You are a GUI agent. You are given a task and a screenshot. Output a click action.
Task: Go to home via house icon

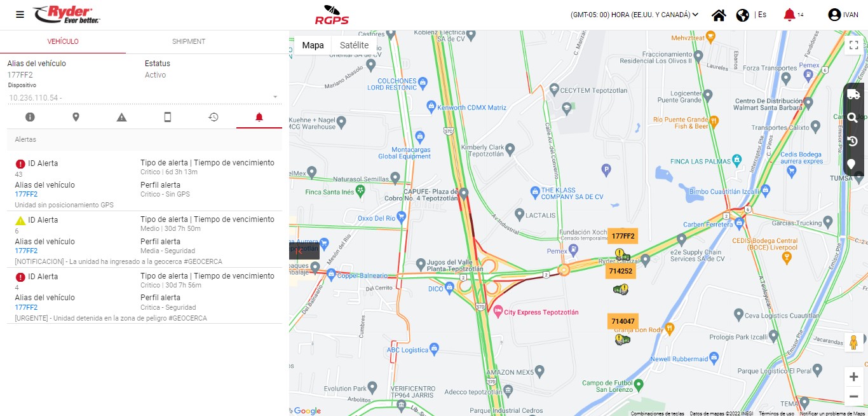(719, 15)
